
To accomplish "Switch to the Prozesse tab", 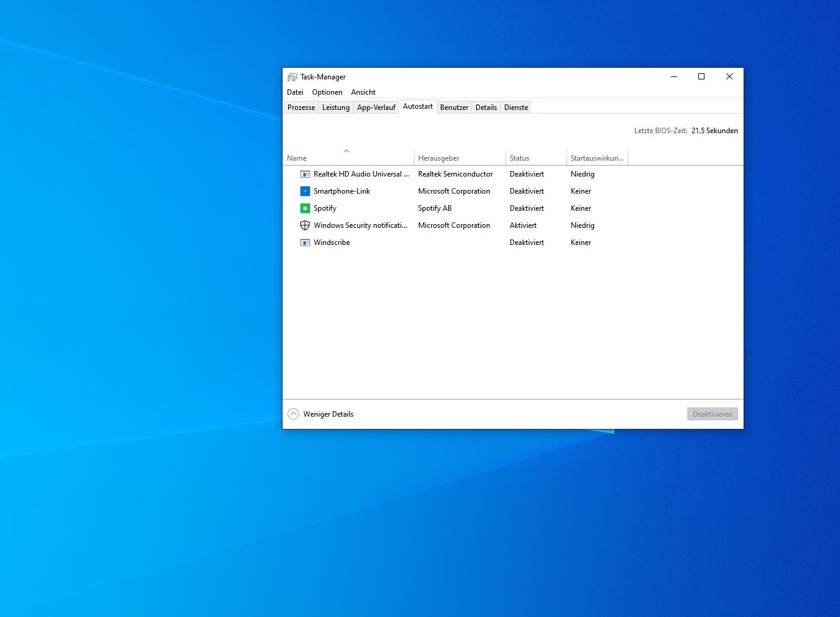I will (302, 108).
